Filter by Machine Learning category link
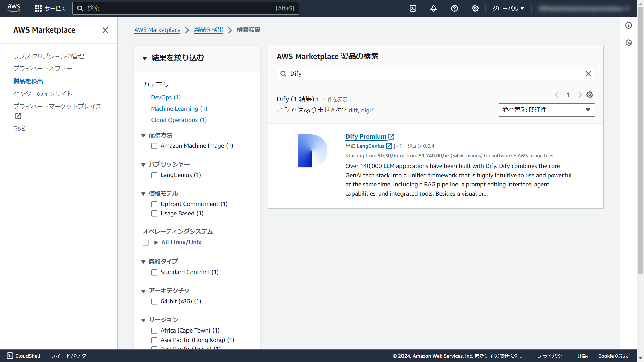This screenshot has height=362, width=644. [179, 109]
